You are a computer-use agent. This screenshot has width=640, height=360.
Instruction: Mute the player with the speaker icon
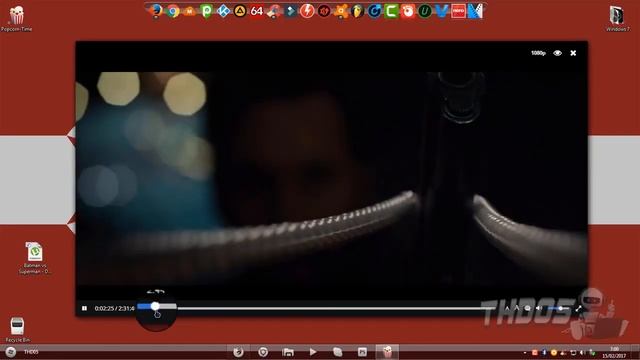pyautogui.click(x=539, y=308)
